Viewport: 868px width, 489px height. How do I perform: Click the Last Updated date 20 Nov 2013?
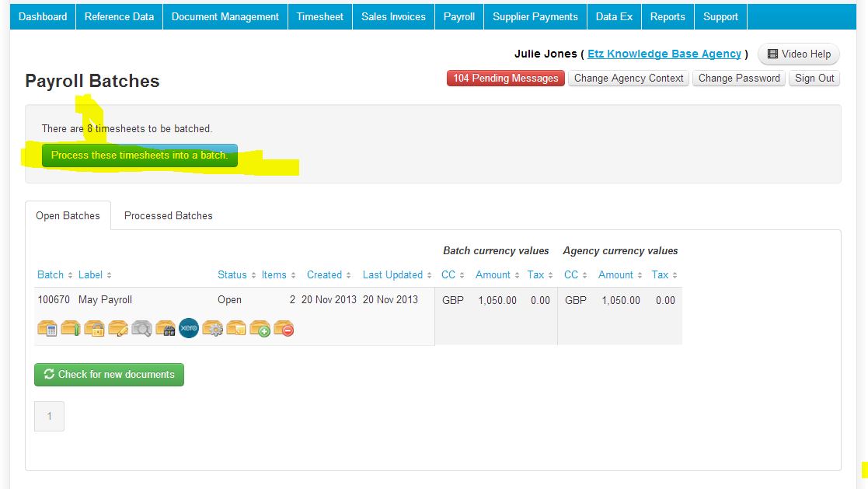click(x=390, y=299)
